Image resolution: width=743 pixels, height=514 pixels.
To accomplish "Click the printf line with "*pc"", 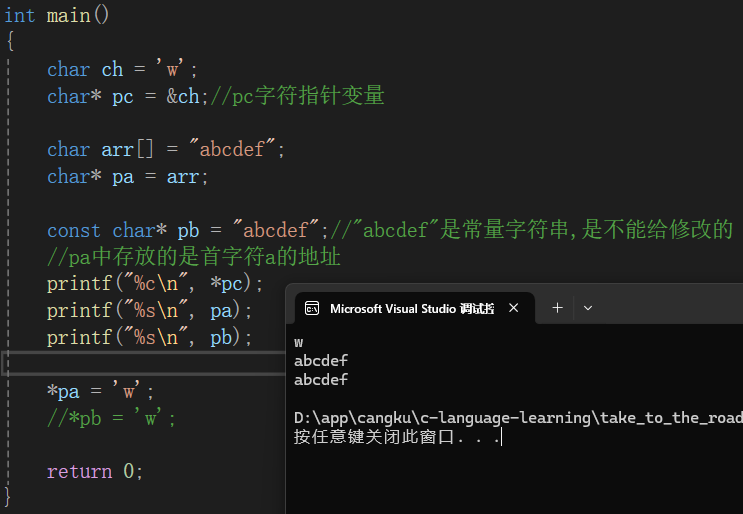I will (154, 284).
